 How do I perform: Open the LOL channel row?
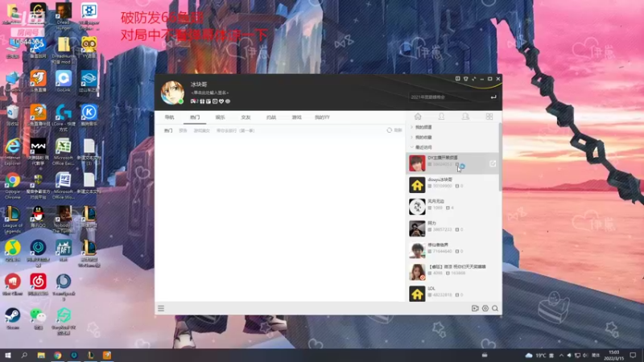[x=452, y=293]
